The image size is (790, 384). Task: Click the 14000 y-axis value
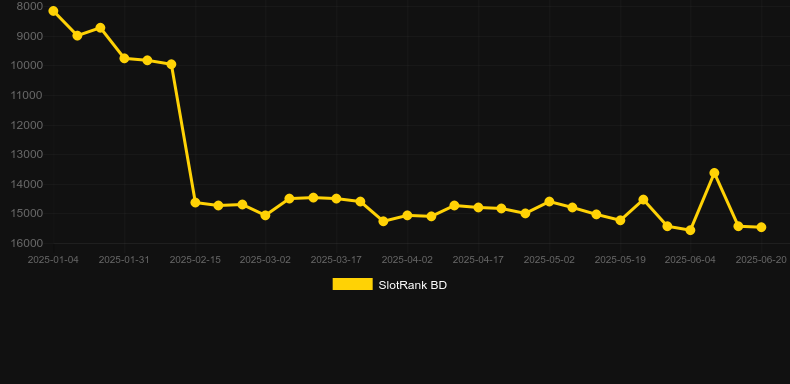click(27, 184)
